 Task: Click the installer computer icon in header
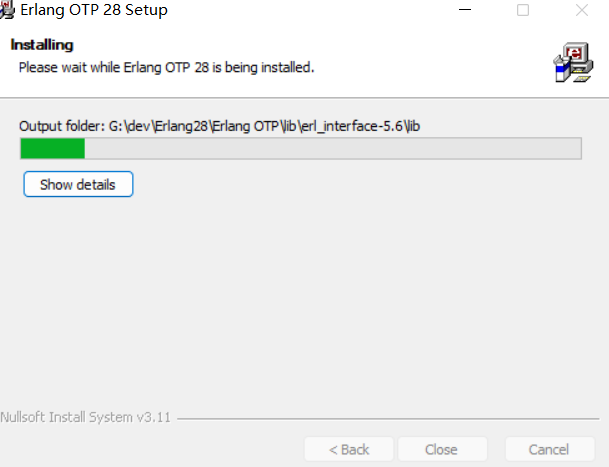click(x=573, y=62)
